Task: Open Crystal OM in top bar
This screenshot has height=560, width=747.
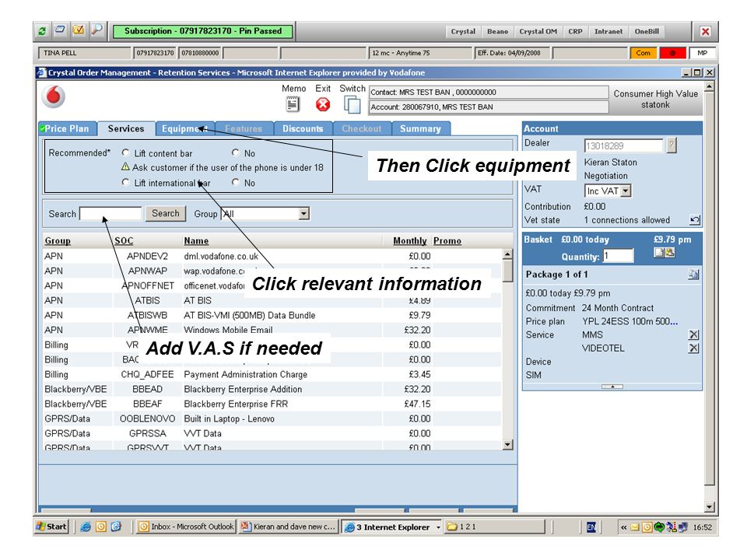Action: point(538,31)
